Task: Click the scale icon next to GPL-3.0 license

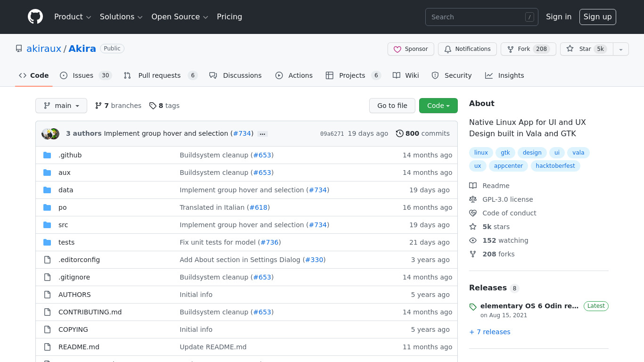Action: point(473,199)
